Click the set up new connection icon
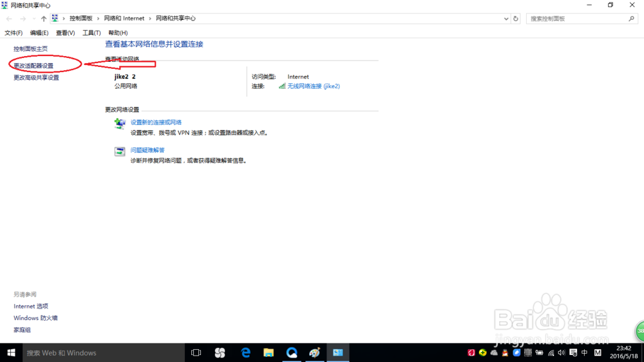Viewport: 644px width, 362px height. pyautogui.click(x=120, y=123)
